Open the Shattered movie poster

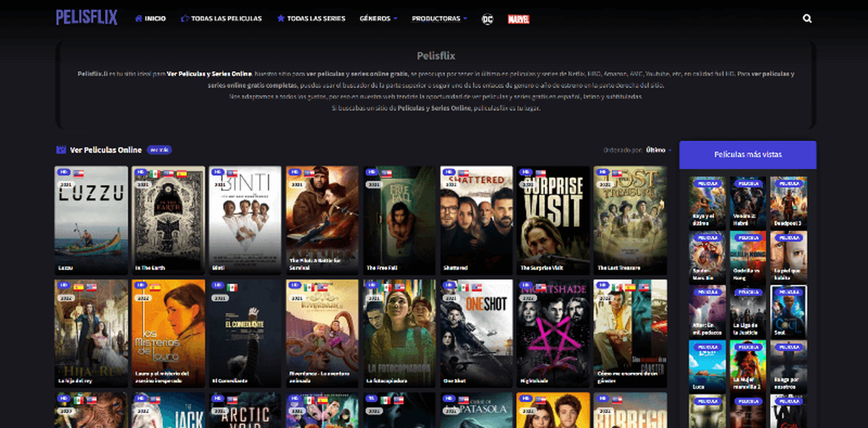pos(477,220)
